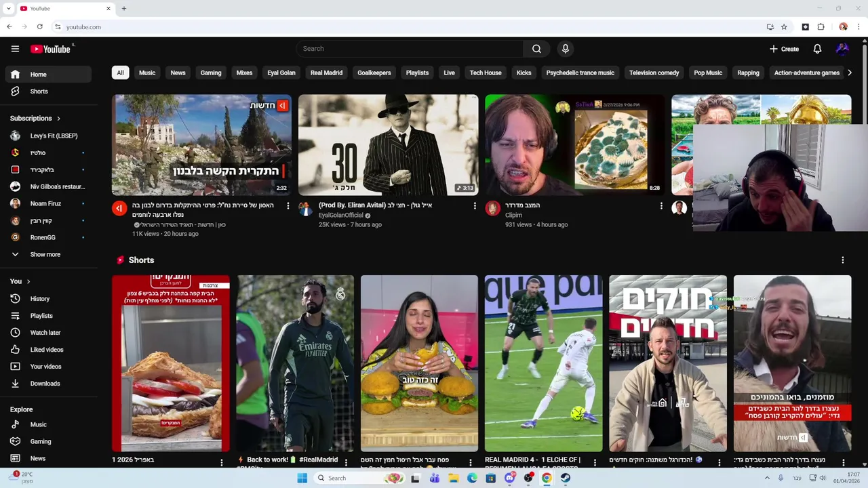Open Shorts in the sidebar

click(48, 91)
